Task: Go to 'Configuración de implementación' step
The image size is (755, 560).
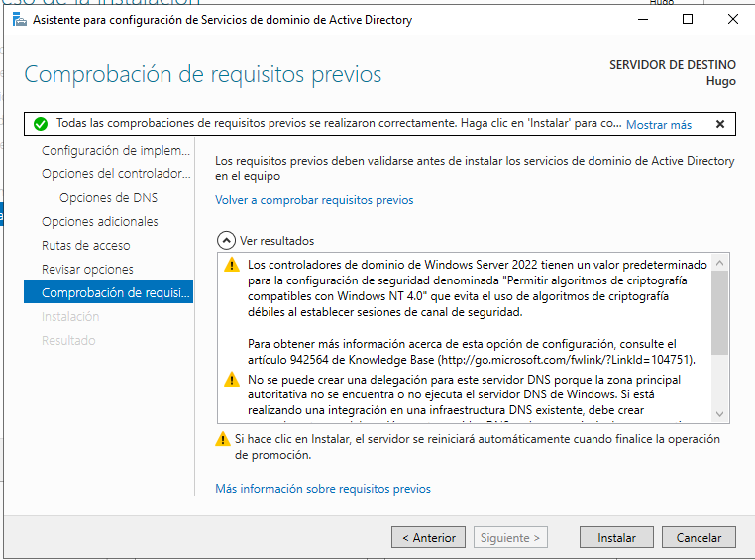Action: pos(114,151)
